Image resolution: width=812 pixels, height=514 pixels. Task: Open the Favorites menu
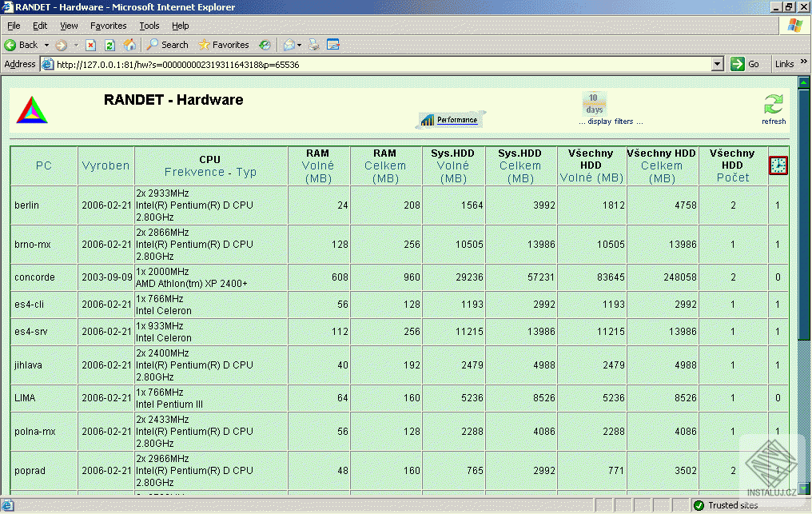[108, 26]
